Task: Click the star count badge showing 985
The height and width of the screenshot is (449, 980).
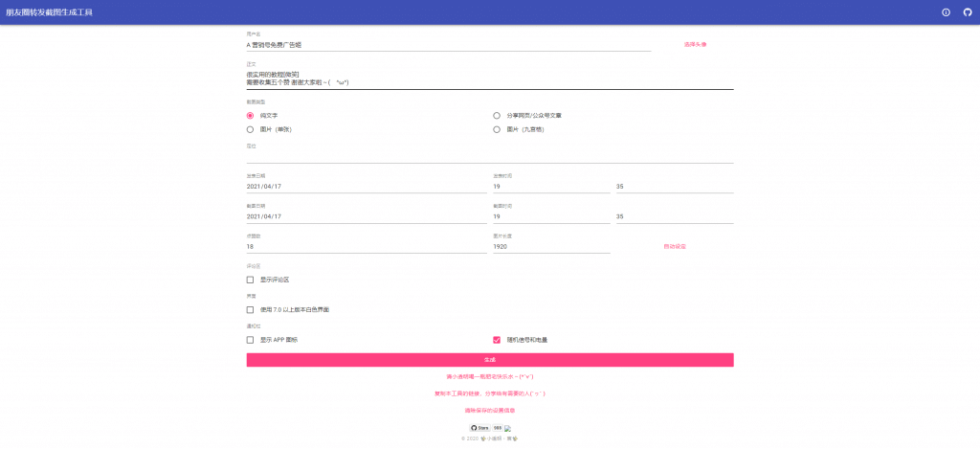Action: click(498, 428)
